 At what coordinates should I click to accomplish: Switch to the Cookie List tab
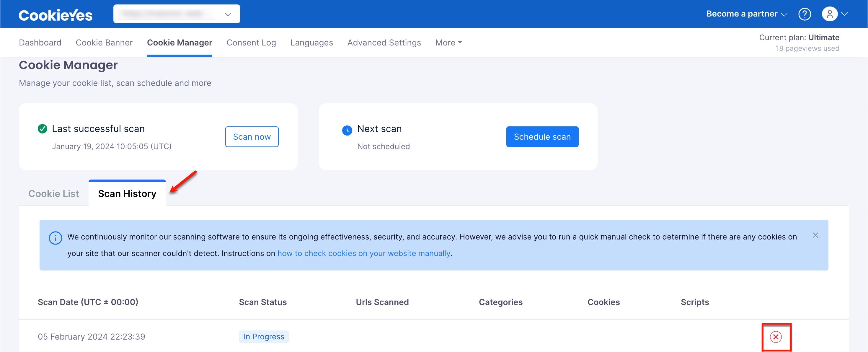[x=53, y=193]
